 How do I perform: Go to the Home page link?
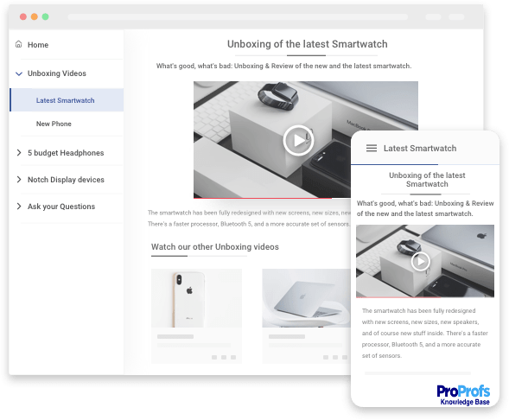point(38,45)
